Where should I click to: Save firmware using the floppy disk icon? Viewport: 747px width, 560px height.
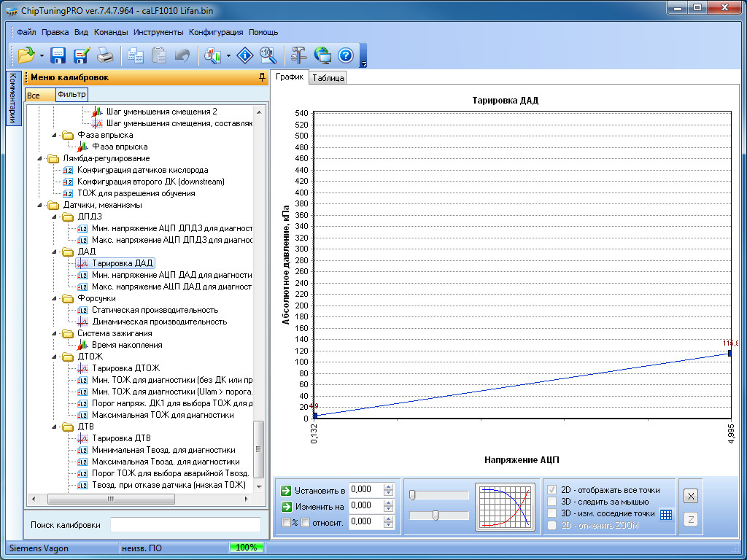point(58,55)
